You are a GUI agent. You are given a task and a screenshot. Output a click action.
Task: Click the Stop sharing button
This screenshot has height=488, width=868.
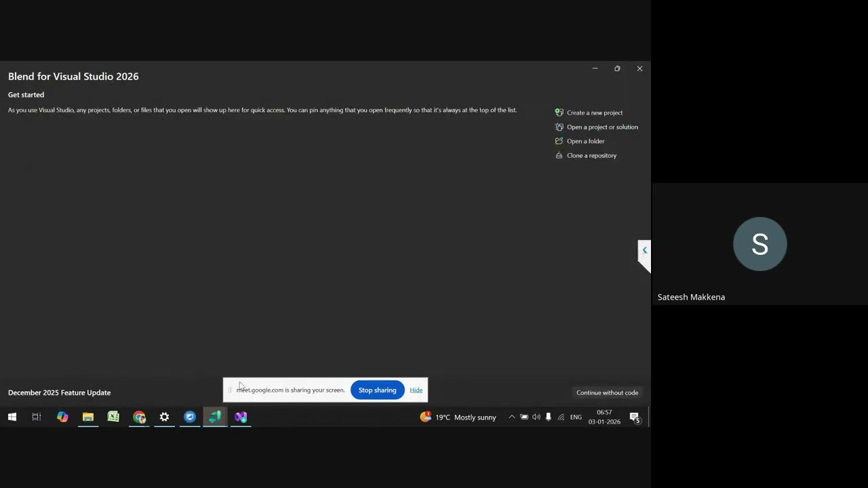tap(377, 390)
